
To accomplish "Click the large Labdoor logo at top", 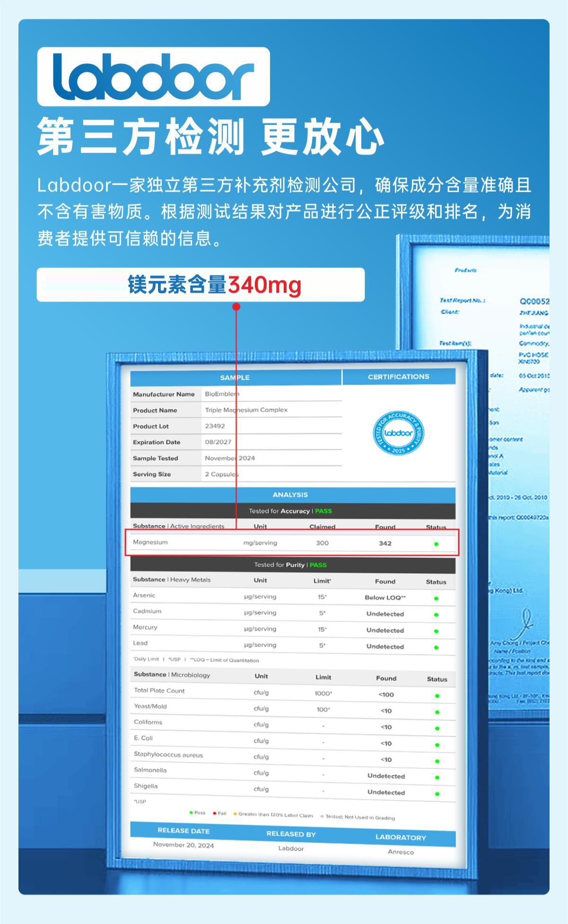I will click(x=153, y=77).
